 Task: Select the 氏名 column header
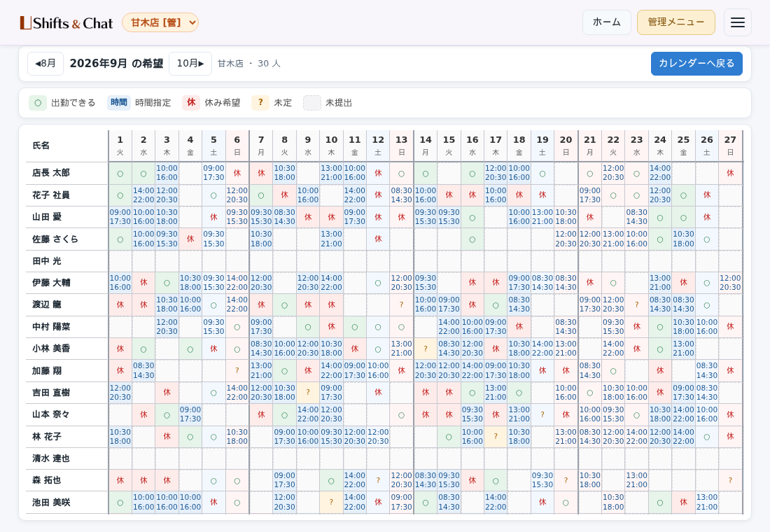pyautogui.click(x=66, y=146)
